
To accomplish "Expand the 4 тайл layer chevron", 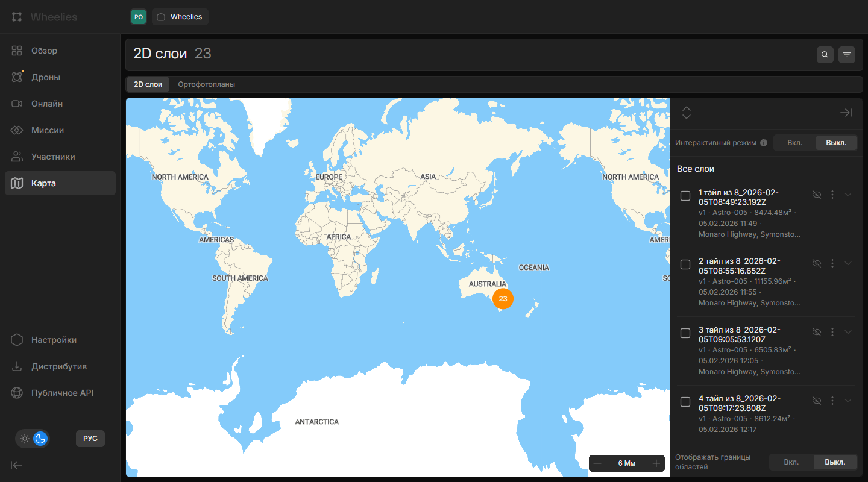I will (848, 401).
